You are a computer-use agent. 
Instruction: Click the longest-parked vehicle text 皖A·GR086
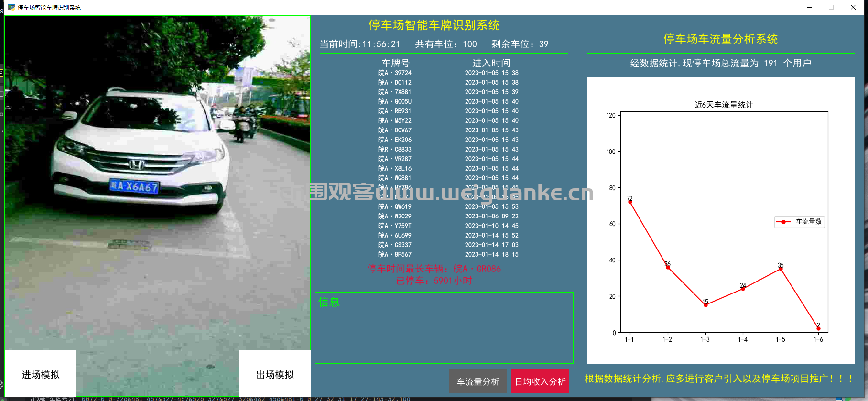[477, 269]
